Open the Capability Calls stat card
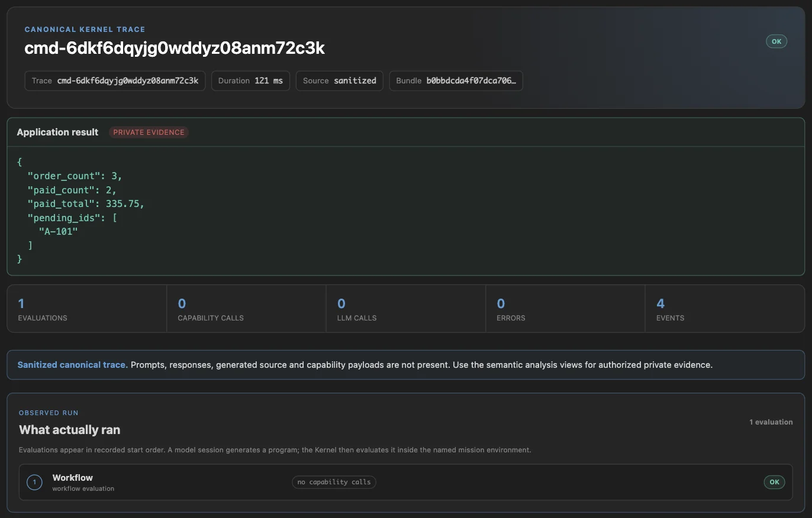This screenshot has width=812, height=518. (x=246, y=309)
